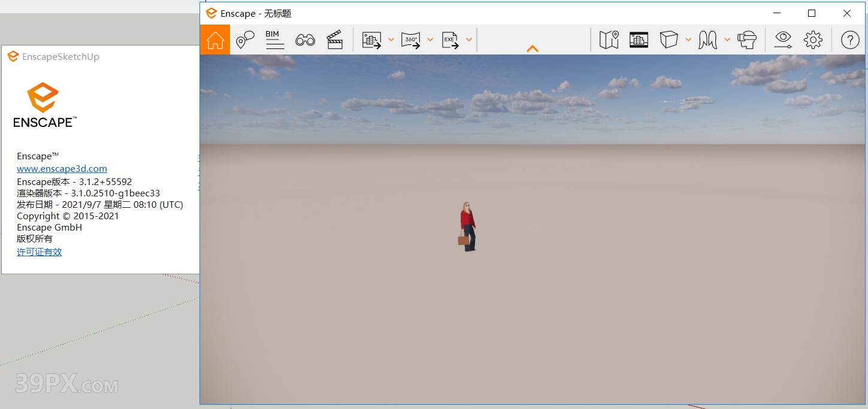Collapse the toolbar with the orange chevron
Viewport: 868px width, 409px height.
point(532,49)
